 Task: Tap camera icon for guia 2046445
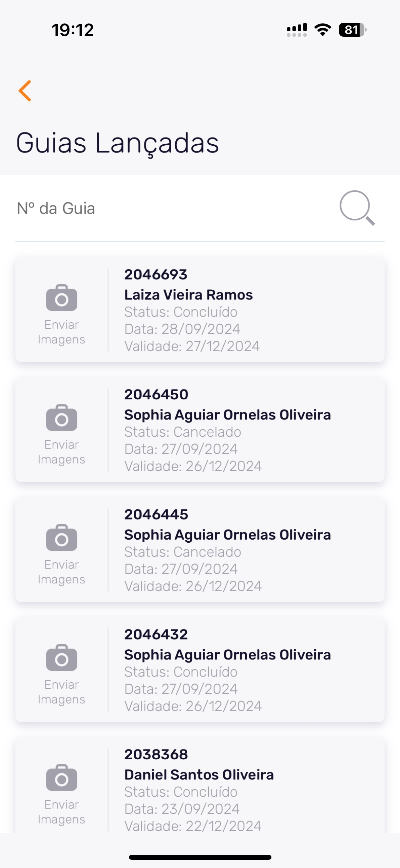point(61,538)
